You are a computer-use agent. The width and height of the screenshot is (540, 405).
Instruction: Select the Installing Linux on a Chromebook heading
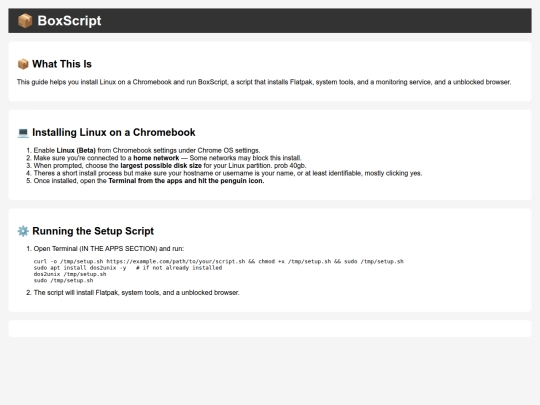click(x=114, y=133)
